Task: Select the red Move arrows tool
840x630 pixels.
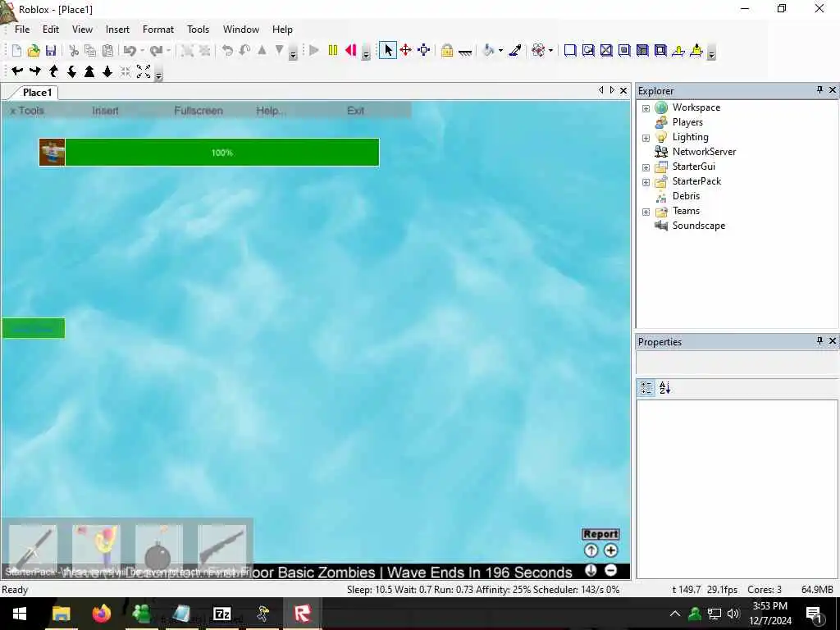Action: pos(405,50)
